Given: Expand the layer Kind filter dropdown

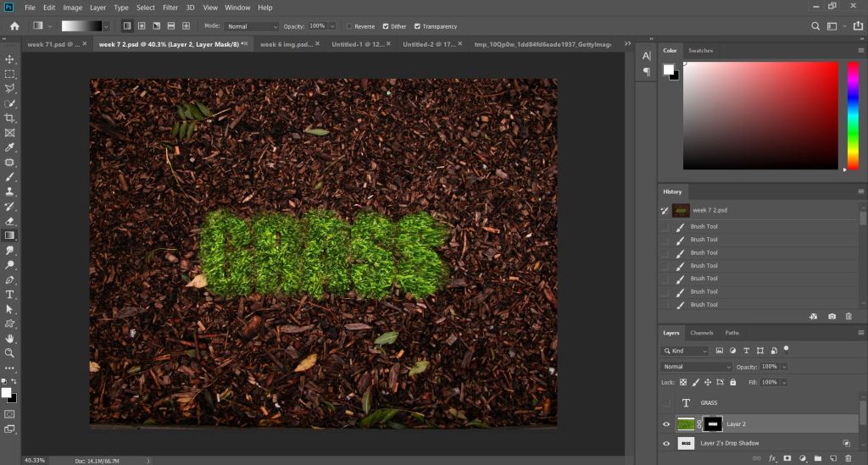Looking at the screenshot, I should tap(685, 351).
